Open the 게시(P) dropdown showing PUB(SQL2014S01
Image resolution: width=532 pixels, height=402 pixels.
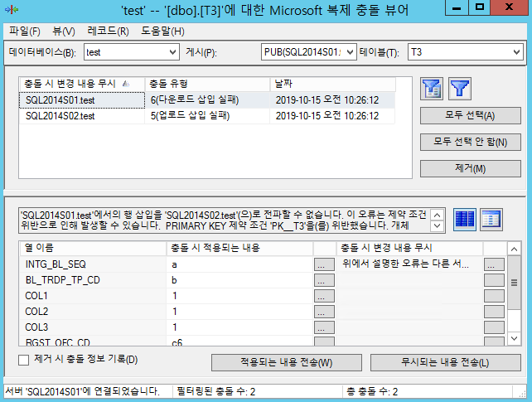[x=309, y=52]
